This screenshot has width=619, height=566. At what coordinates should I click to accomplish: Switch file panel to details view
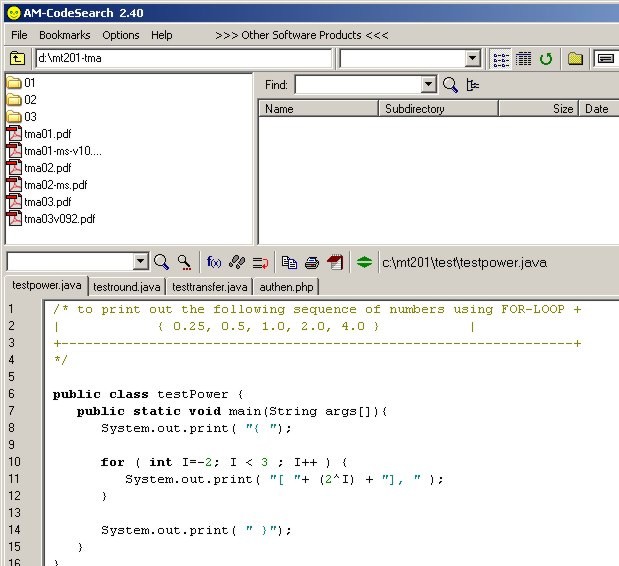pyautogui.click(x=523, y=59)
